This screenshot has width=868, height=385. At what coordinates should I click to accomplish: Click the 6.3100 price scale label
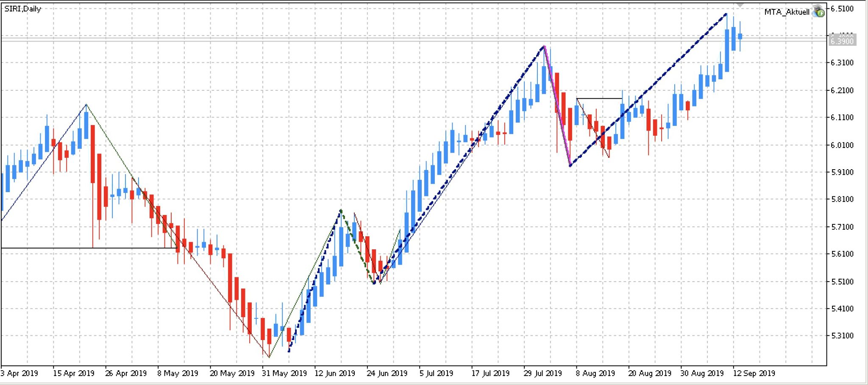point(842,62)
